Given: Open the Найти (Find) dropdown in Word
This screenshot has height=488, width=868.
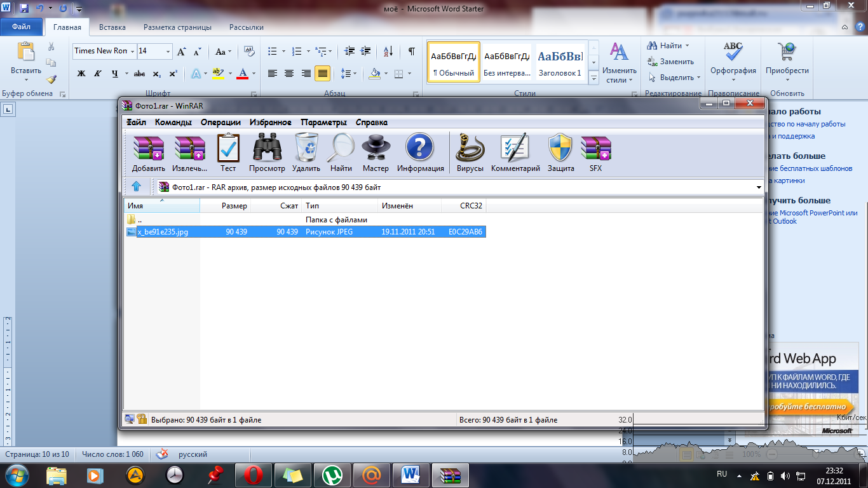Looking at the screenshot, I should coord(687,46).
